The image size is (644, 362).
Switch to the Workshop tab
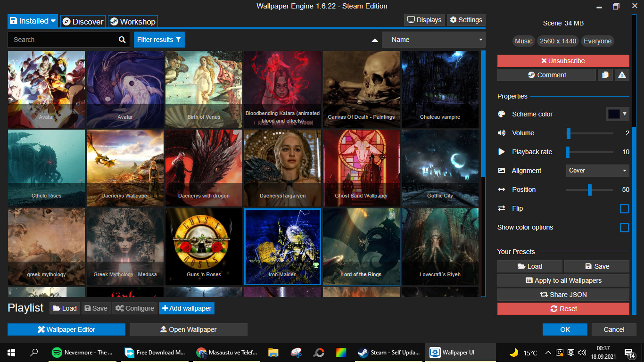132,22
